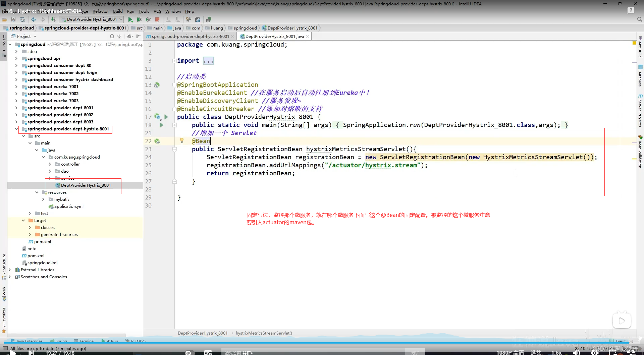
Task: Click the gutter icon on line 13
Action: click(157, 85)
